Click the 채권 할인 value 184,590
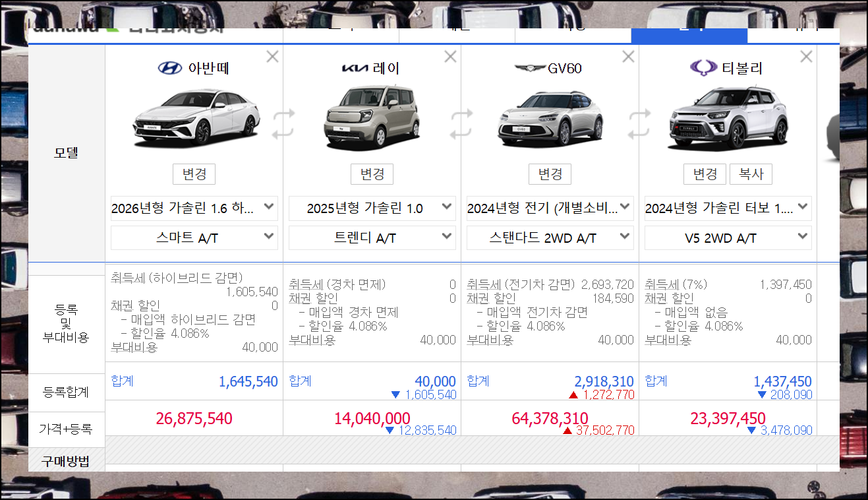Image resolution: width=868 pixels, height=500 pixels. click(614, 298)
